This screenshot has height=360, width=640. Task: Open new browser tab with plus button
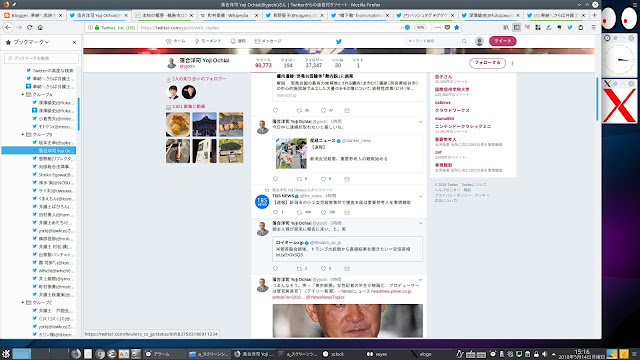click(594, 15)
